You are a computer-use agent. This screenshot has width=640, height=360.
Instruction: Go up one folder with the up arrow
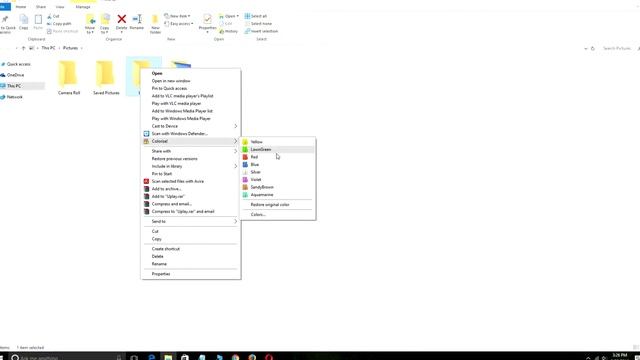tap(23, 48)
